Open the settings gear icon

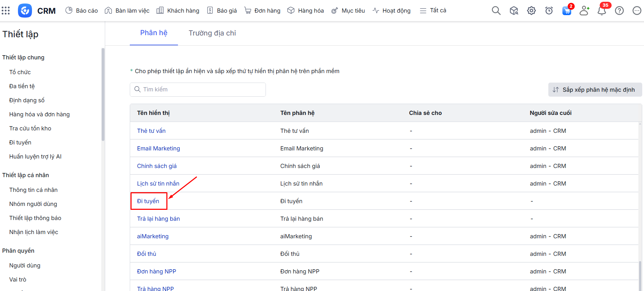531,11
